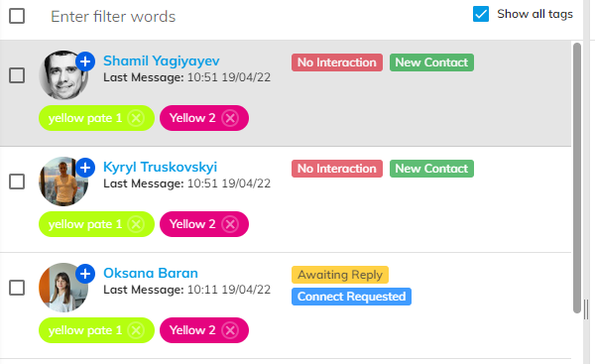Toggle the Show all tags checkbox
This screenshot has width=595, height=364.
pyautogui.click(x=481, y=14)
